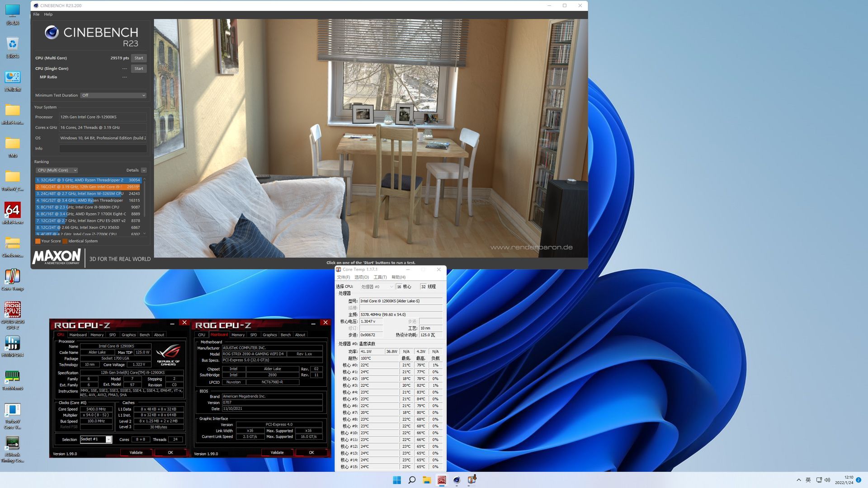The height and width of the screenshot is (488, 868).
Task: Switch to Memory tab in left CPU-Z
Action: [97, 335]
